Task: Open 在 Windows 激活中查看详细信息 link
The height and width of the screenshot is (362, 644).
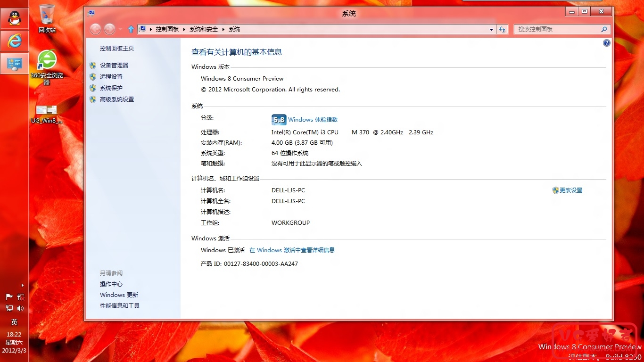Action: pyautogui.click(x=292, y=250)
